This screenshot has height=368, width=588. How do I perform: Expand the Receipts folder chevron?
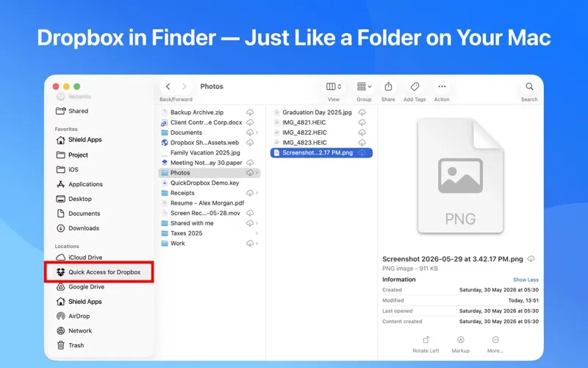(257, 193)
